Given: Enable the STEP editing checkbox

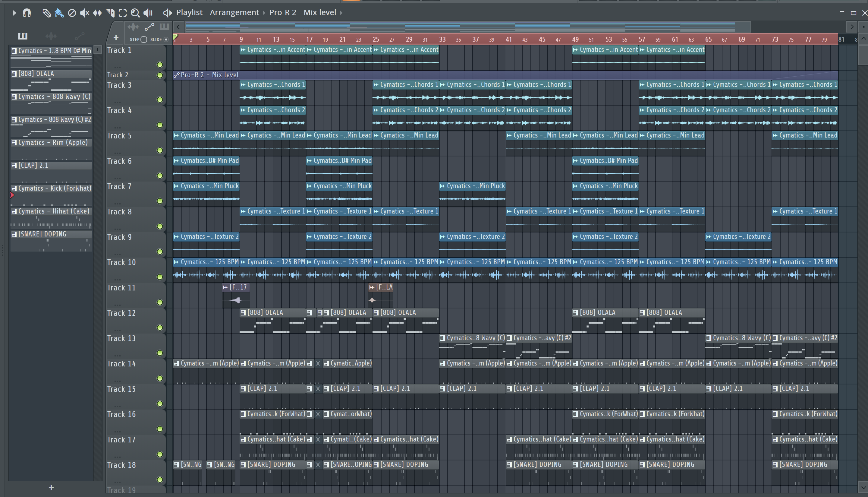Looking at the screenshot, I should (x=144, y=39).
